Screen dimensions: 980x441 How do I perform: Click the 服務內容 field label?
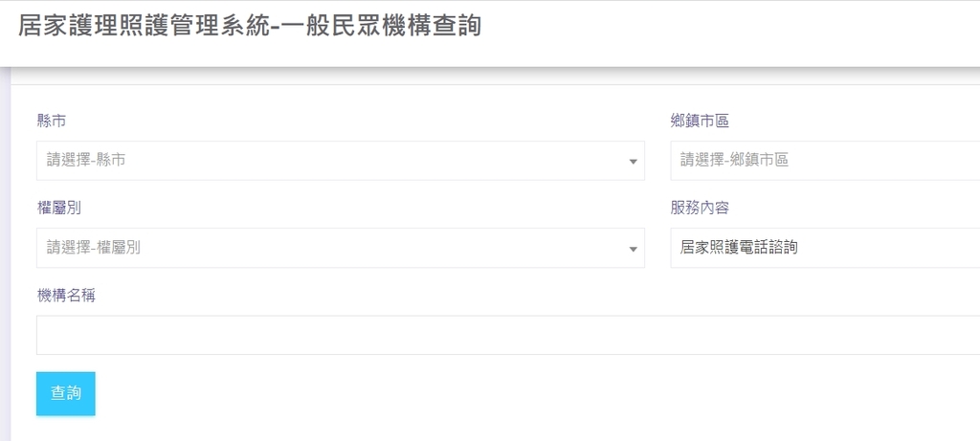[700, 208]
